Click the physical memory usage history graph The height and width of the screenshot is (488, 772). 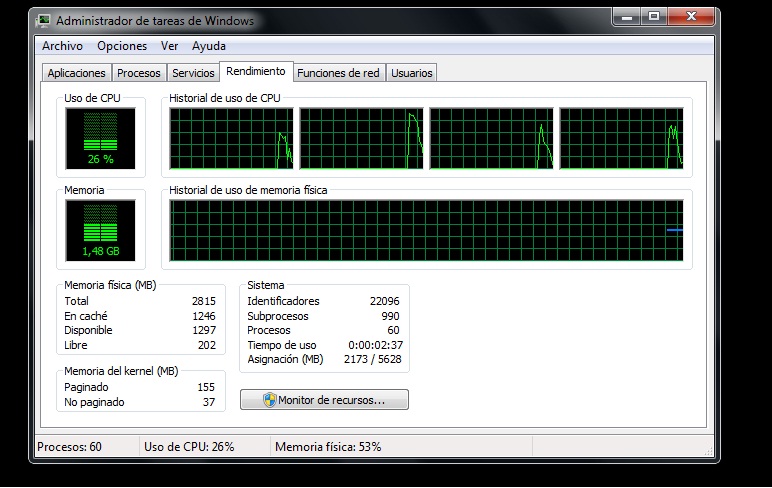point(426,230)
